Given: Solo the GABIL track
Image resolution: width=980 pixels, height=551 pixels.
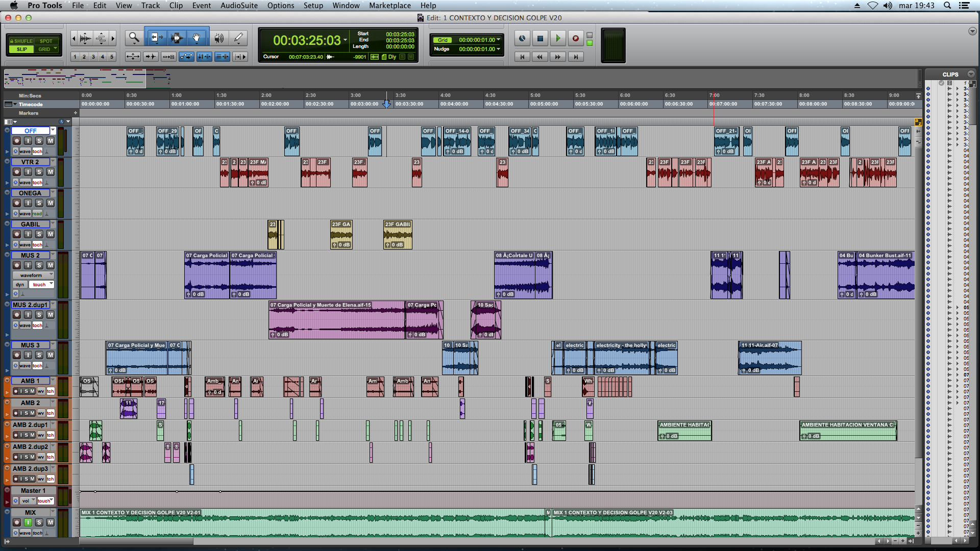Looking at the screenshot, I should (x=39, y=234).
